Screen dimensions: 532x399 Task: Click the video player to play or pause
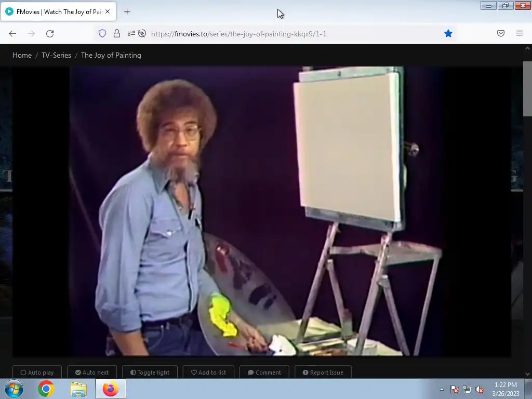262,211
